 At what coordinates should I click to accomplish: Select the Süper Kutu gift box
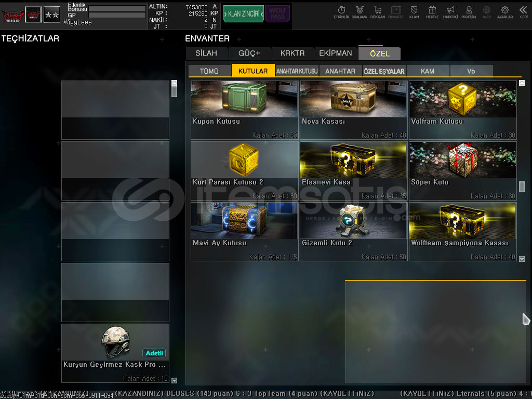[x=463, y=170]
